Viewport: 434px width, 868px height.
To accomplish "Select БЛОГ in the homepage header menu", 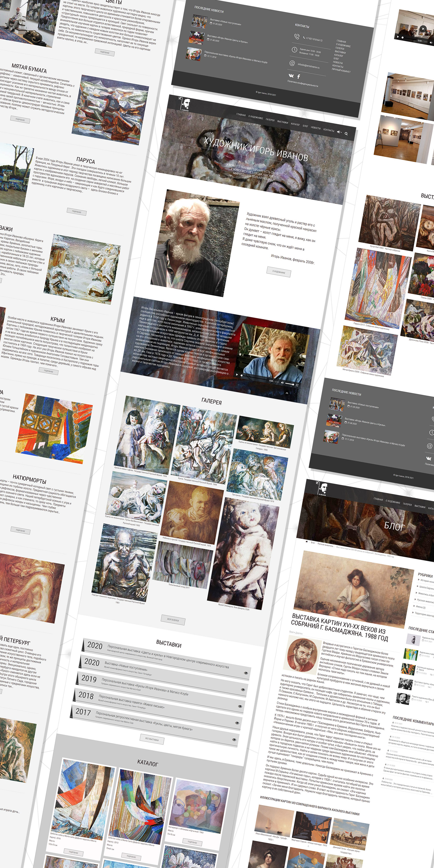I will 305,126.
